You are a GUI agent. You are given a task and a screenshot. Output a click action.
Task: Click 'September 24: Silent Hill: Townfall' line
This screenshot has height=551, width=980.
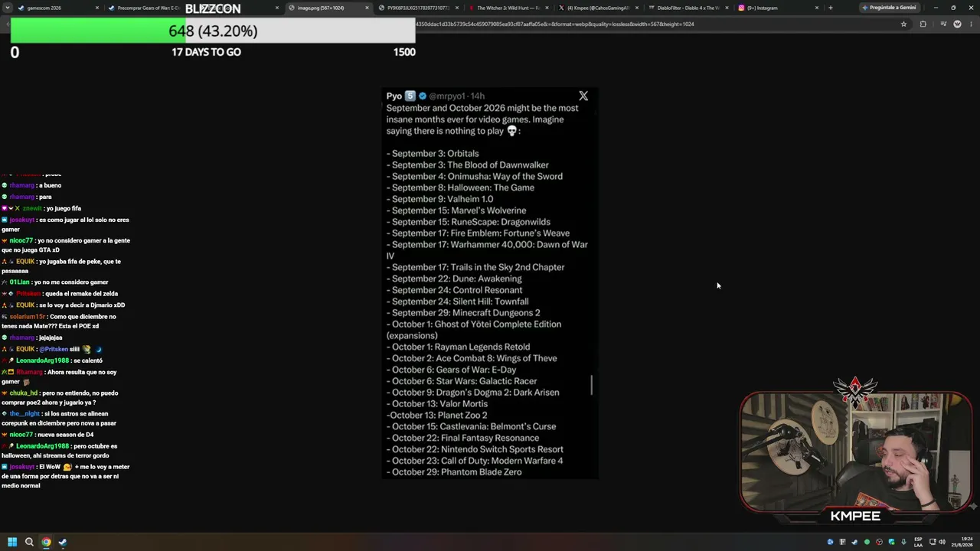(457, 302)
